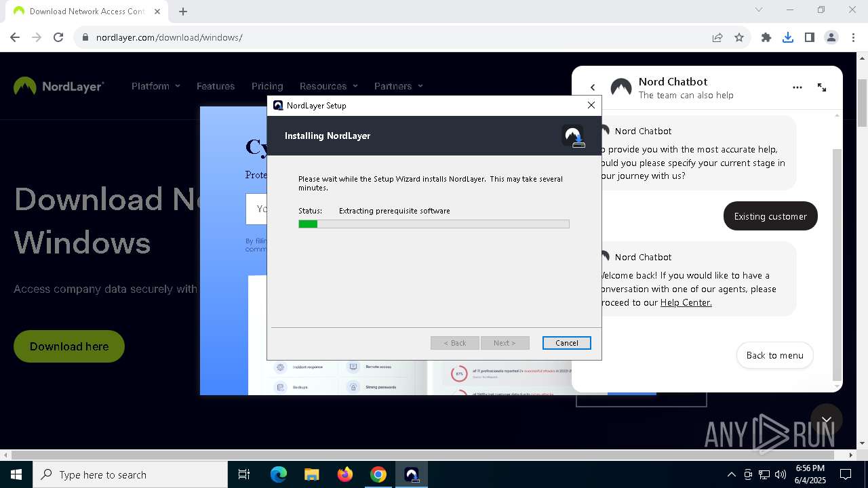Click the chatbot panel scrollbar

pos(837,264)
